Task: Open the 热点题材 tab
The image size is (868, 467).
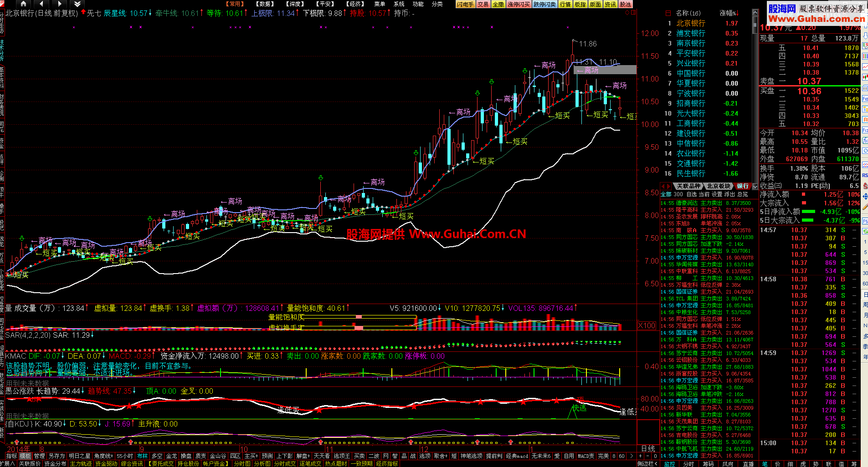Action: pos(336,463)
